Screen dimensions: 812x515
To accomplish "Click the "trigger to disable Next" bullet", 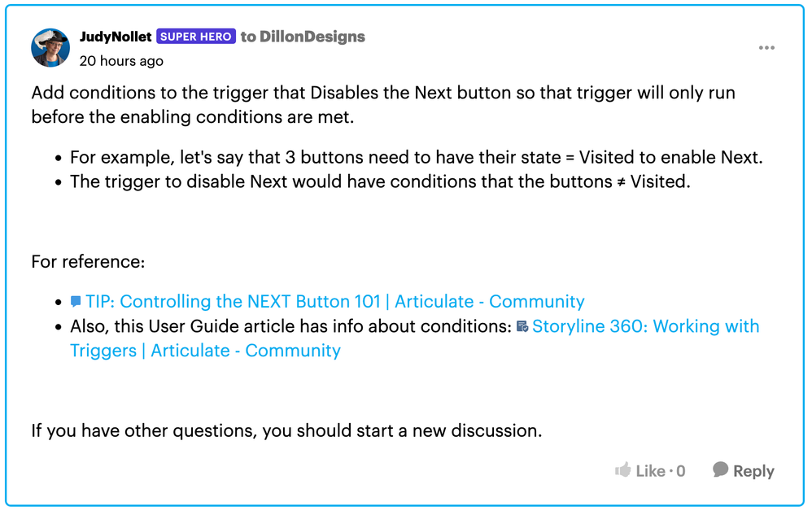I will click(x=379, y=181).
